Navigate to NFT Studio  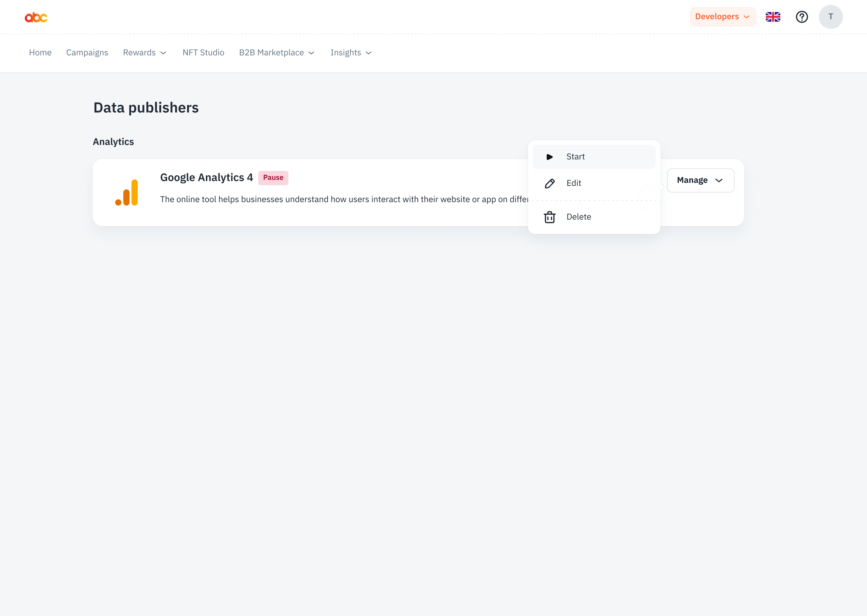(203, 53)
